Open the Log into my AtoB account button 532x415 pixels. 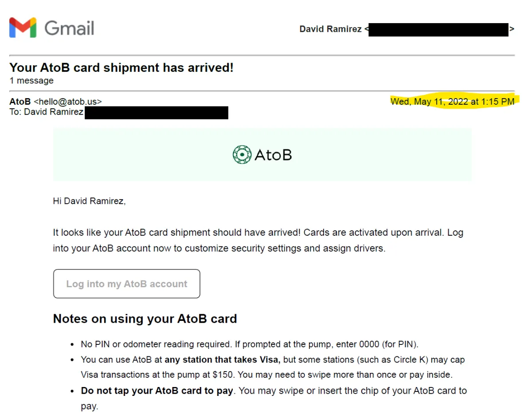(127, 284)
